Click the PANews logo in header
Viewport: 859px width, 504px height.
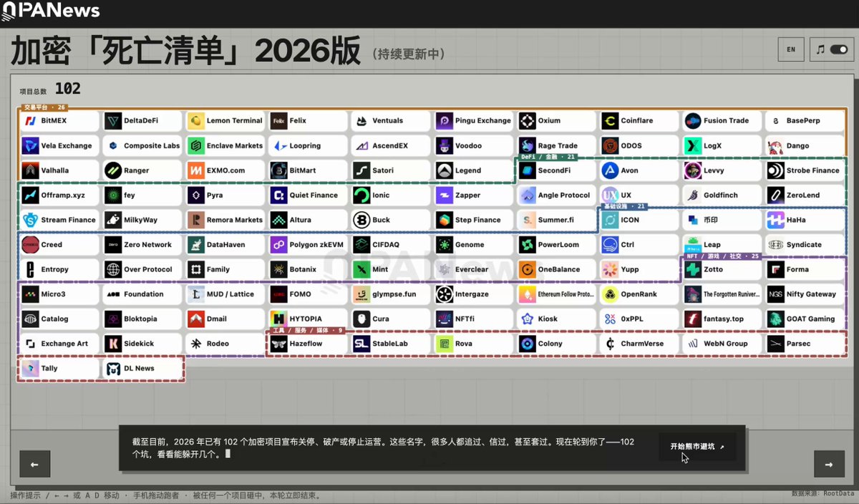click(50, 11)
